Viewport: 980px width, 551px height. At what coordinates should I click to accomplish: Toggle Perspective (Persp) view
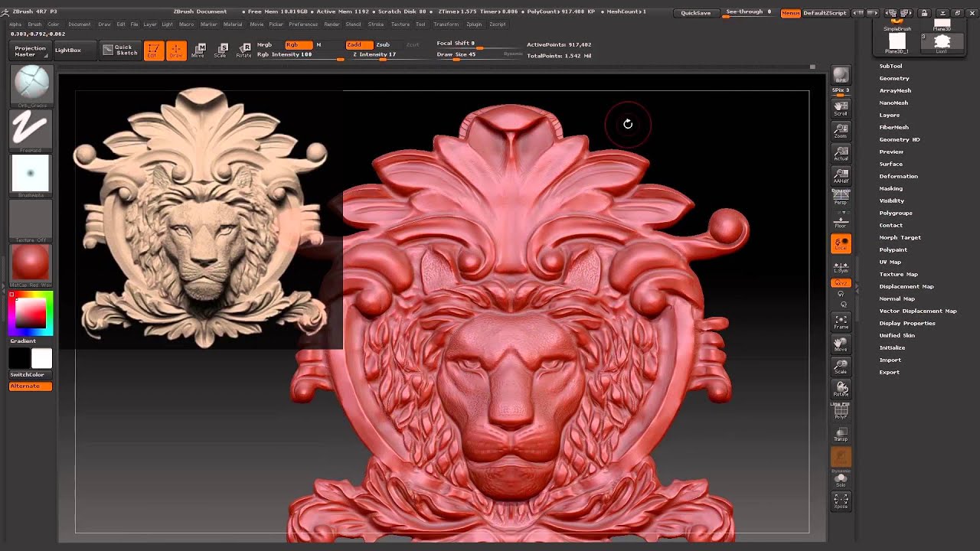click(x=841, y=197)
